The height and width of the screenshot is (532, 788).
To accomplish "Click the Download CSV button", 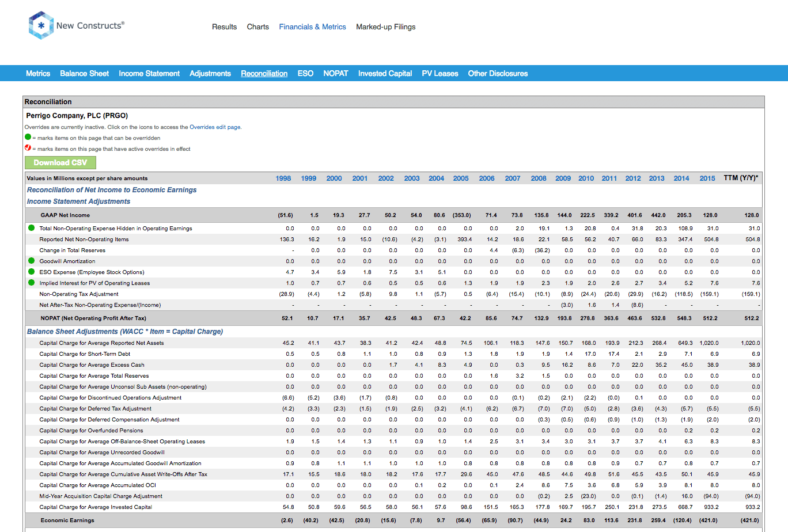I will (x=60, y=162).
